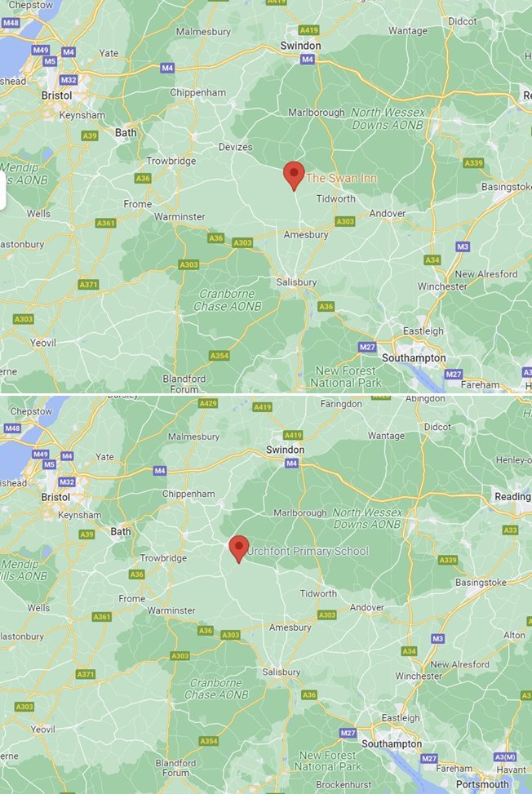Select the Reading label on the bottom map
The height and width of the screenshot is (794, 532).
pos(512,496)
